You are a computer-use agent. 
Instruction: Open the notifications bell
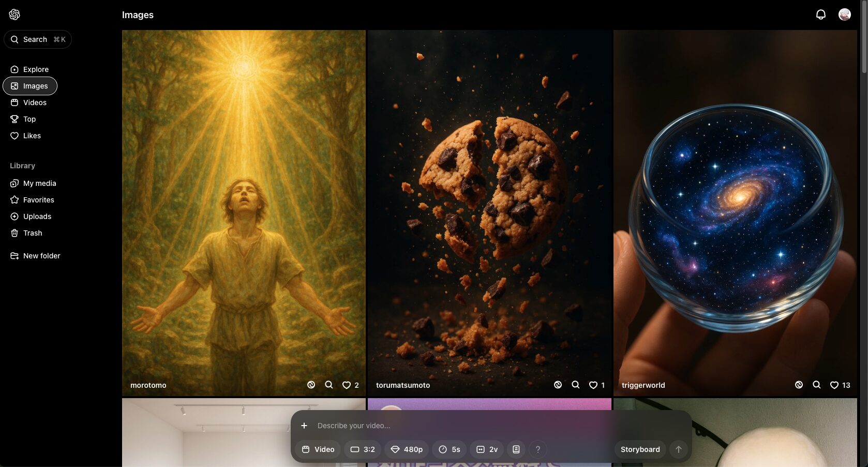820,14
